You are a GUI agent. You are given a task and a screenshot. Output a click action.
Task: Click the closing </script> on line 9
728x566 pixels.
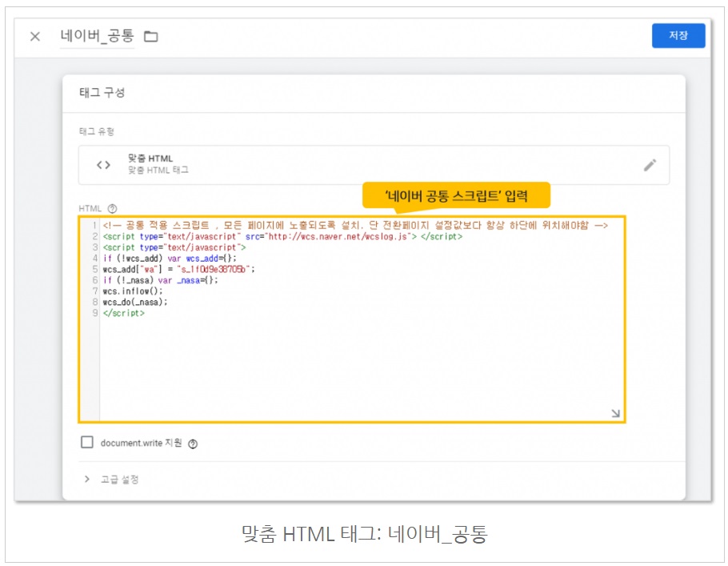(x=124, y=313)
